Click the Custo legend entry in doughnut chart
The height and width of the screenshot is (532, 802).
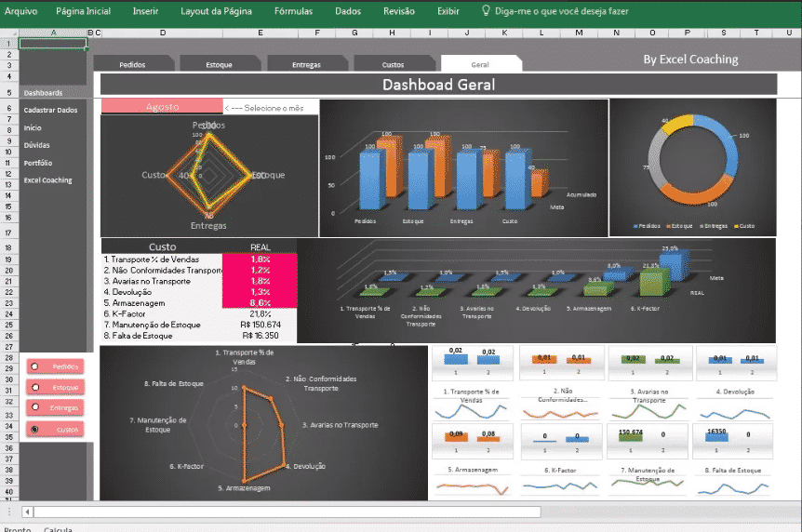click(x=744, y=226)
